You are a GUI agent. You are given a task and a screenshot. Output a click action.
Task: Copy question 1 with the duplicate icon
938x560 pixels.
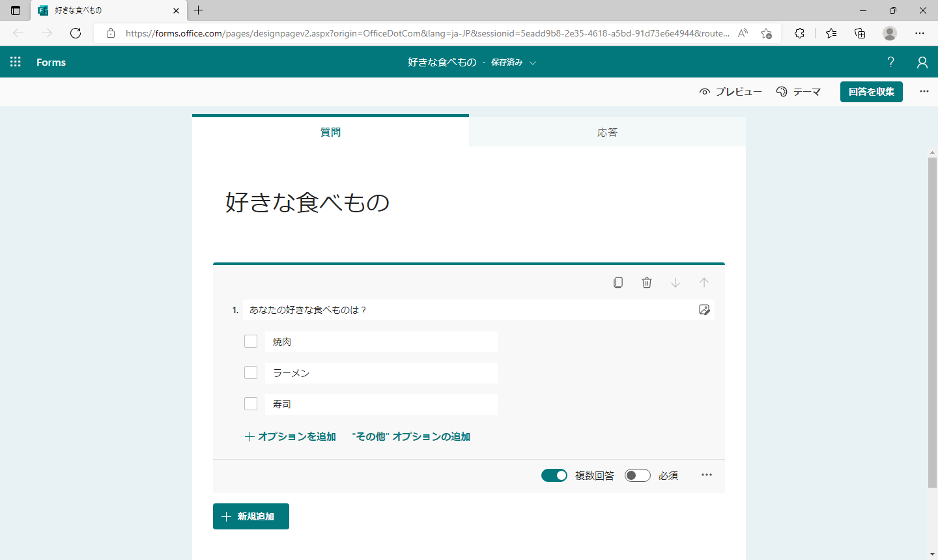tap(618, 283)
